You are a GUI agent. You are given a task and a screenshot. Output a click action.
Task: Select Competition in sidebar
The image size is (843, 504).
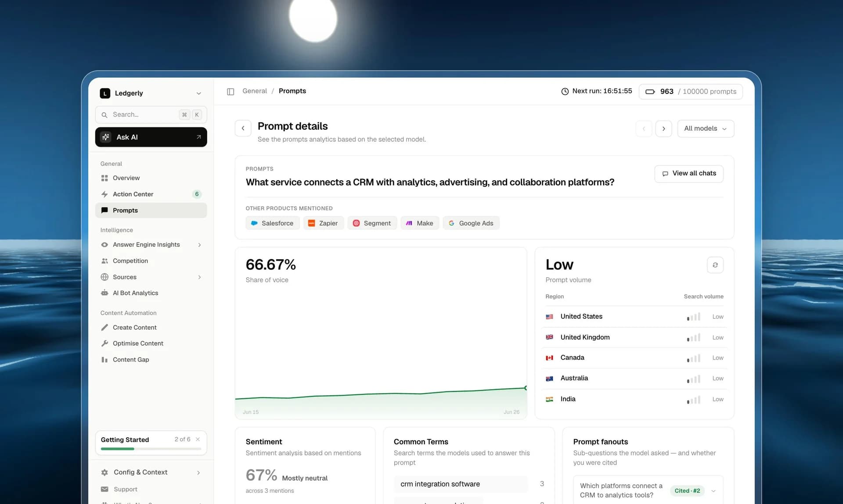[151, 261]
